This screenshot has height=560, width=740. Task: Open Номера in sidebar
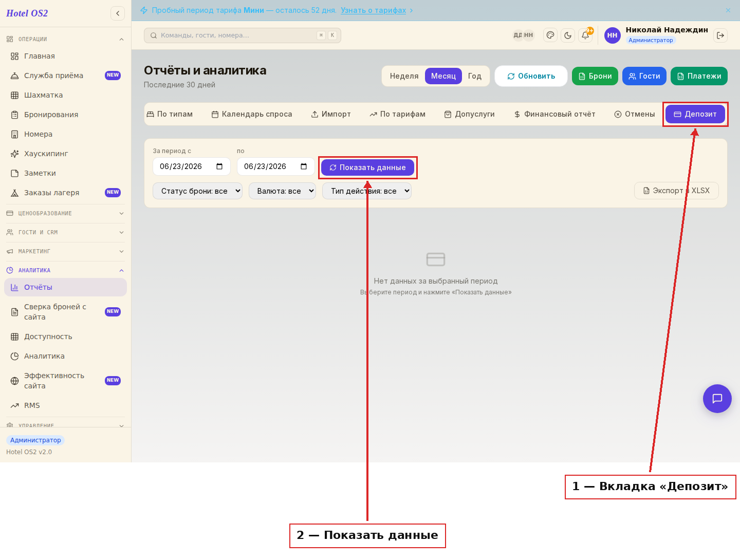click(66, 134)
